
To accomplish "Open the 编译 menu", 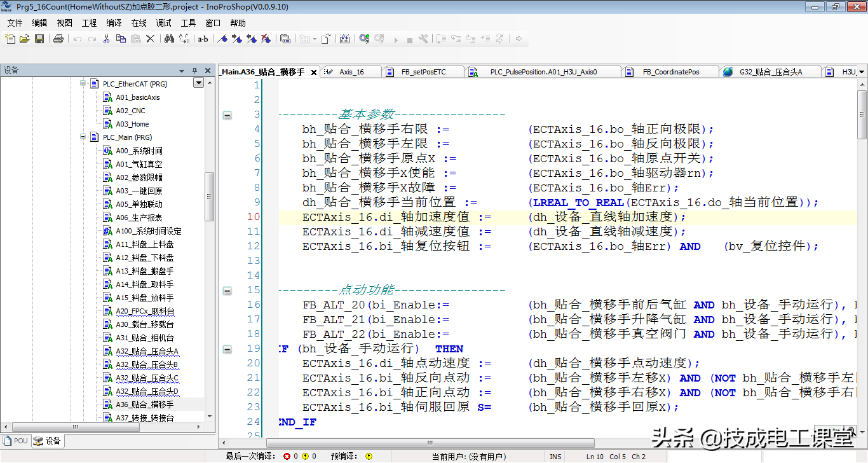I will [114, 23].
